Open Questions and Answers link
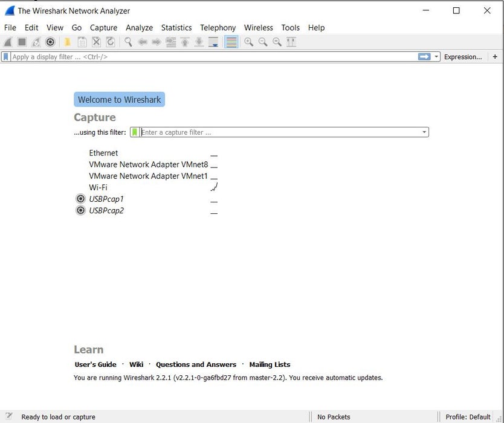Viewport: 504px width, 423px height. coord(196,364)
